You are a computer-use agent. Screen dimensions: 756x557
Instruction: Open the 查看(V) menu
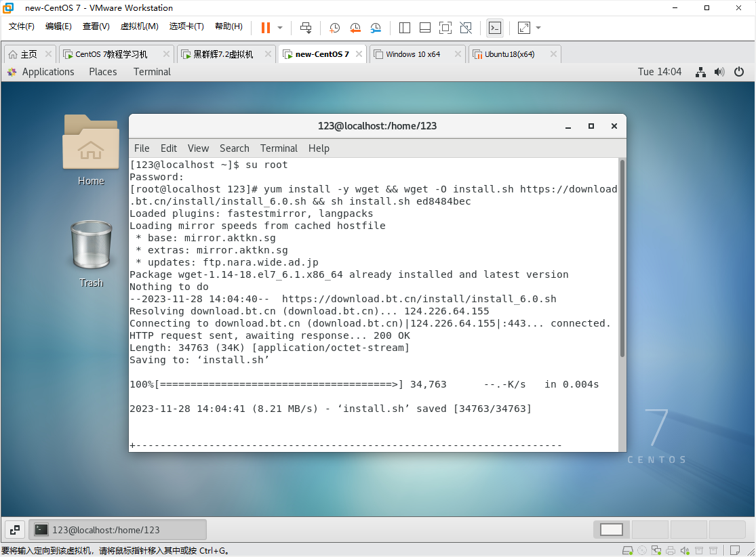coord(96,26)
